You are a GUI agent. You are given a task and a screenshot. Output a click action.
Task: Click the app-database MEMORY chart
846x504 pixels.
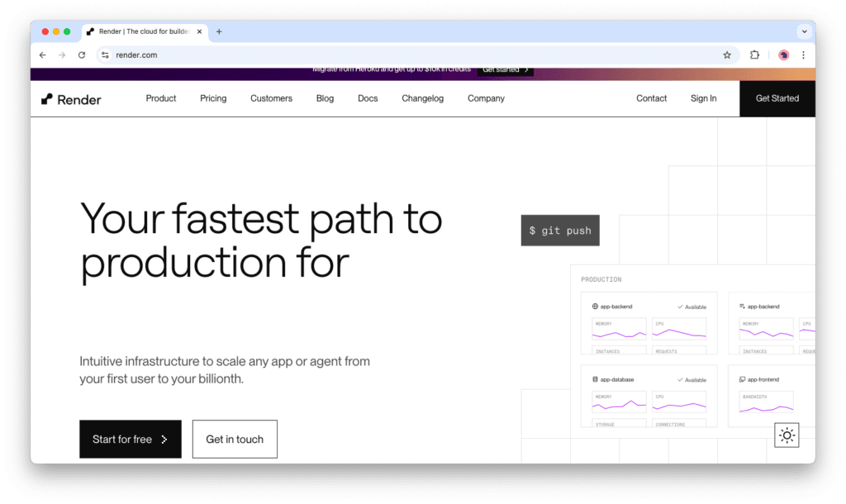(619, 402)
